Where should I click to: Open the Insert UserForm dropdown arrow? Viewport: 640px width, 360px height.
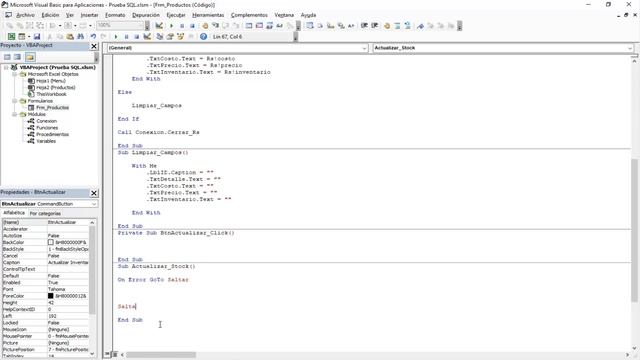29,36
